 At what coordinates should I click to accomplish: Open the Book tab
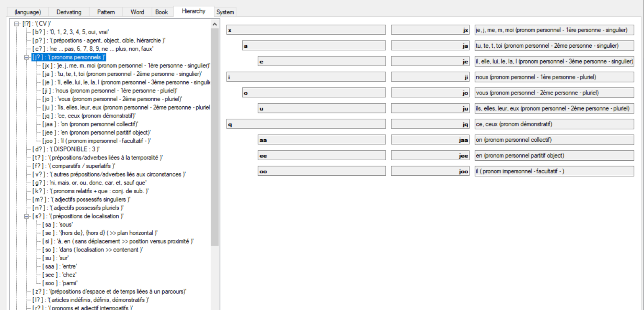(x=162, y=12)
